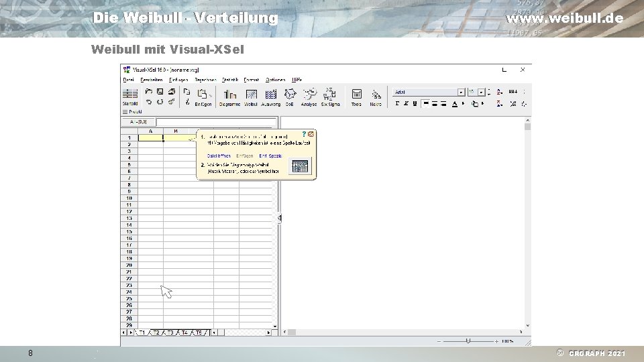
Task: Click the Einfügen paste icon
Action: [203, 97]
